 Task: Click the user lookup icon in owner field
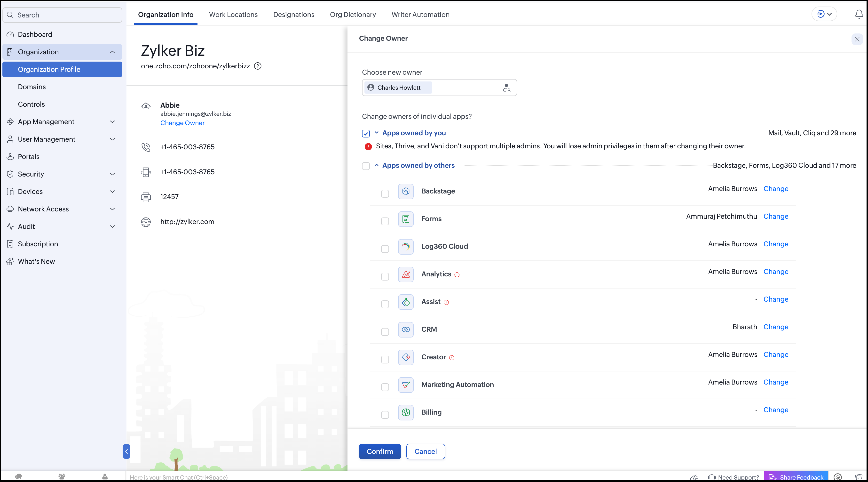(x=506, y=88)
